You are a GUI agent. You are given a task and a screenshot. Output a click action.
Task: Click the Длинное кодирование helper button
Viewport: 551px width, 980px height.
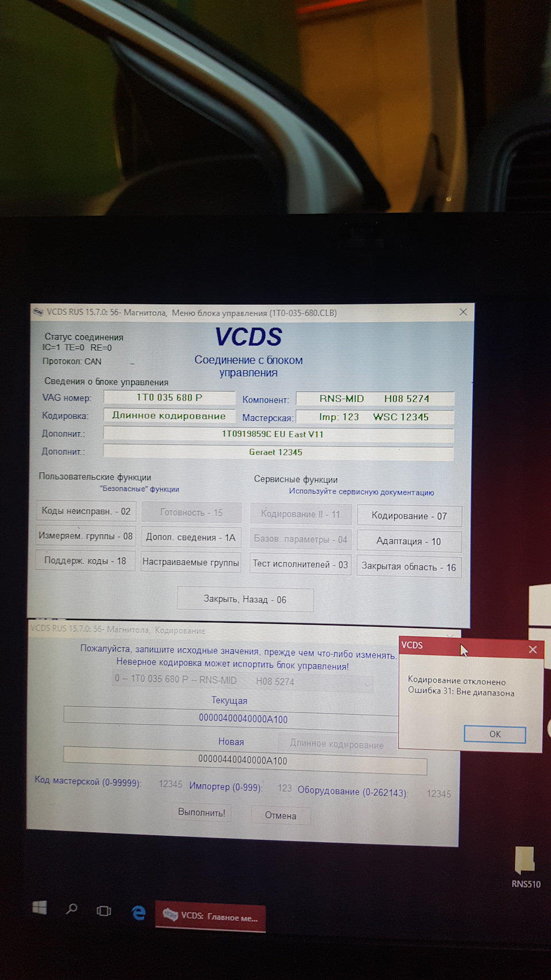coord(337,744)
